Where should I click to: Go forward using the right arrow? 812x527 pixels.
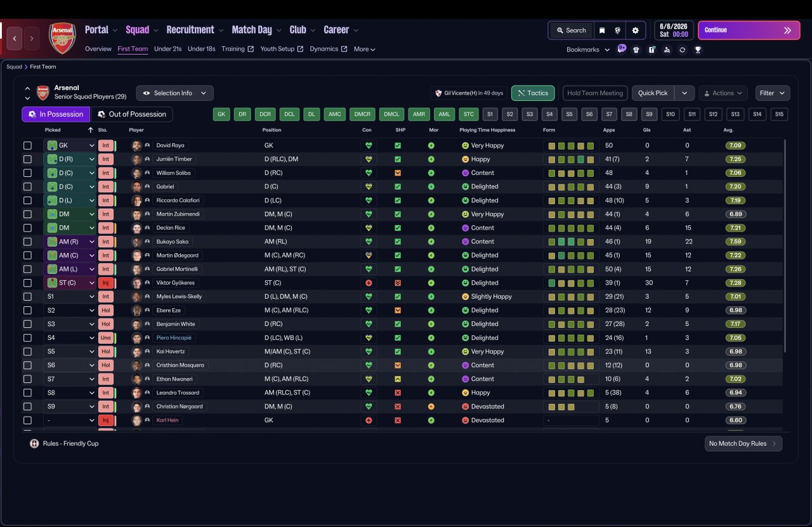coord(32,38)
